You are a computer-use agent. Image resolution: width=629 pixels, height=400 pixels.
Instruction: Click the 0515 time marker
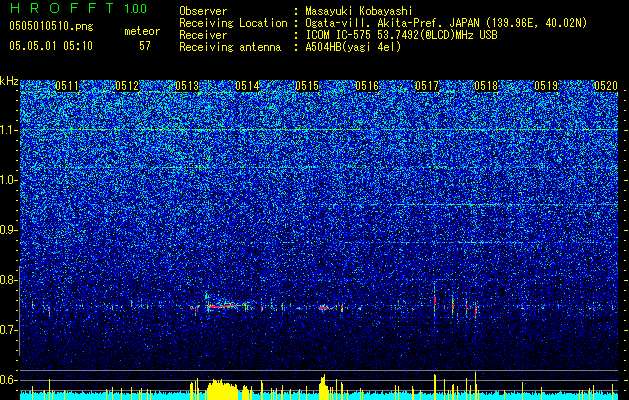click(307, 86)
